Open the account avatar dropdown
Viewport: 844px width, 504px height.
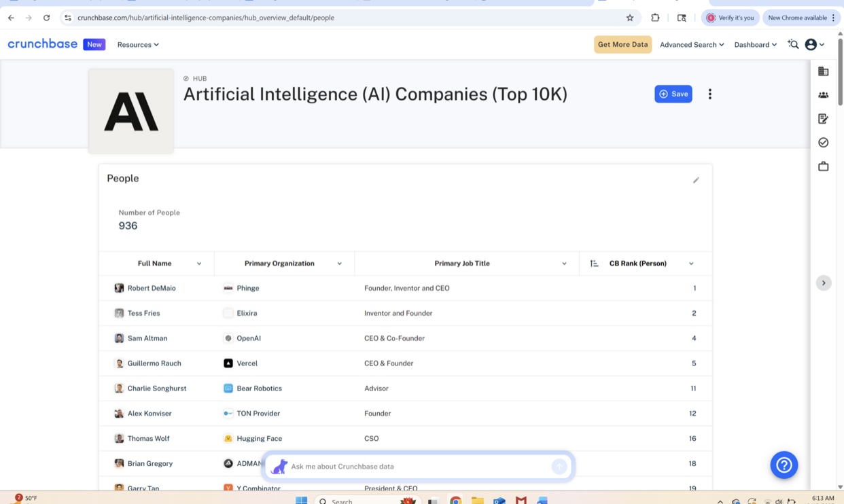pos(813,44)
